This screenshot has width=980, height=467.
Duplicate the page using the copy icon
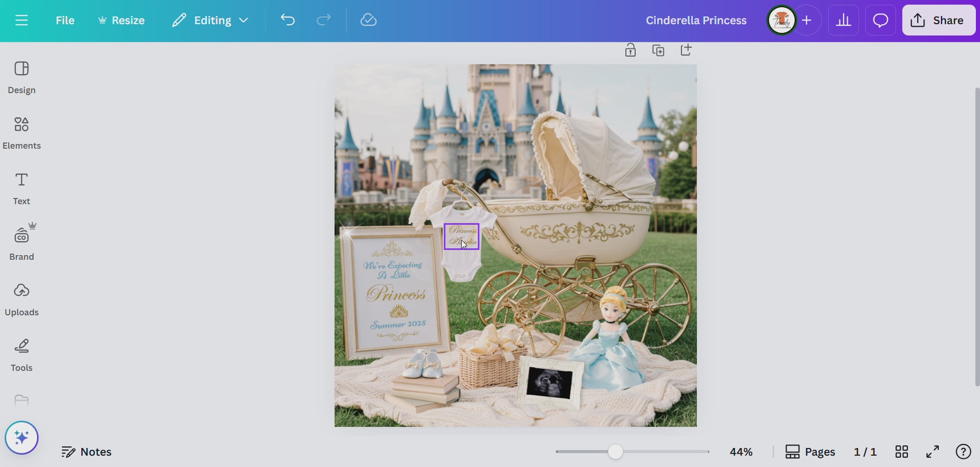tap(658, 50)
